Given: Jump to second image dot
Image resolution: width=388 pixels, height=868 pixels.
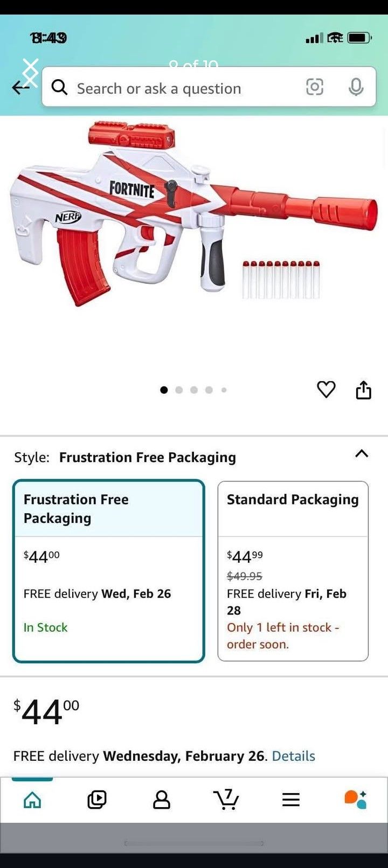Looking at the screenshot, I should (179, 390).
